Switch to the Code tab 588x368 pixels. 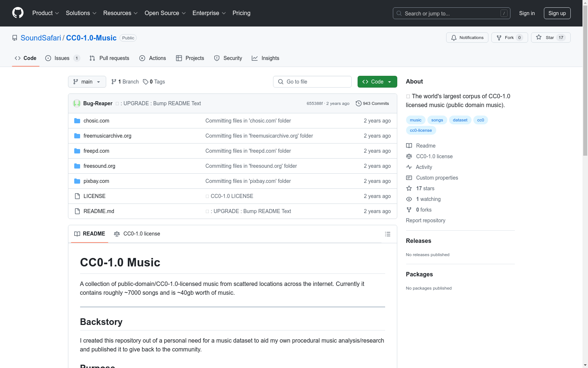pyautogui.click(x=26, y=58)
